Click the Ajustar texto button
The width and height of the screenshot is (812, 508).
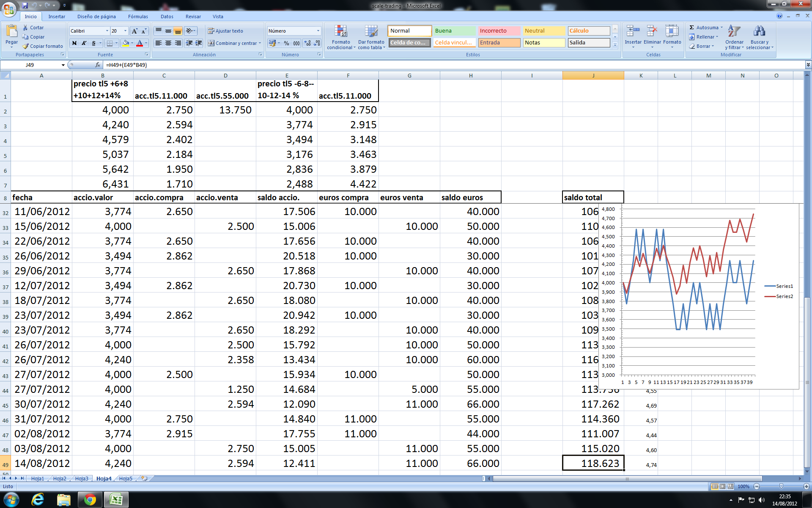225,31
